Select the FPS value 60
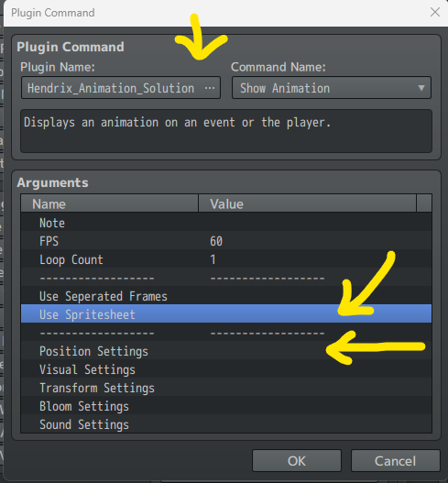Screen dimensions: 448x483 (216, 241)
